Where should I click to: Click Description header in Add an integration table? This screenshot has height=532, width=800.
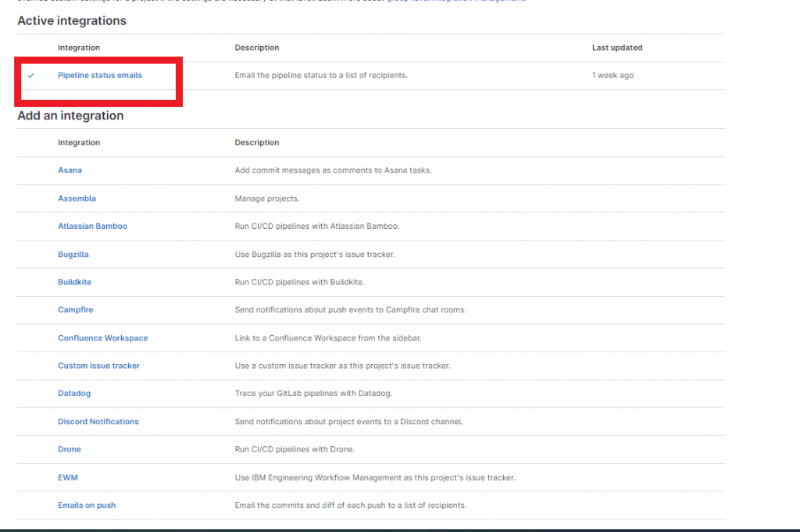tap(257, 142)
